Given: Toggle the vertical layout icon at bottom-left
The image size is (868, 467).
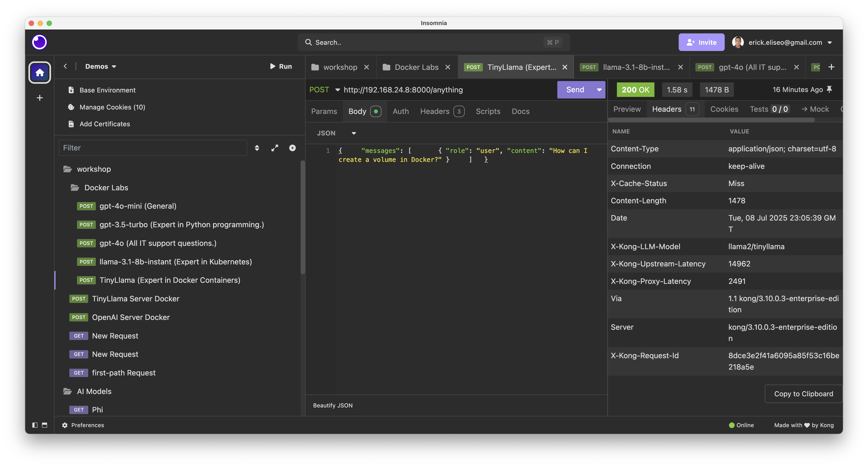Looking at the screenshot, I should pyautogui.click(x=45, y=425).
